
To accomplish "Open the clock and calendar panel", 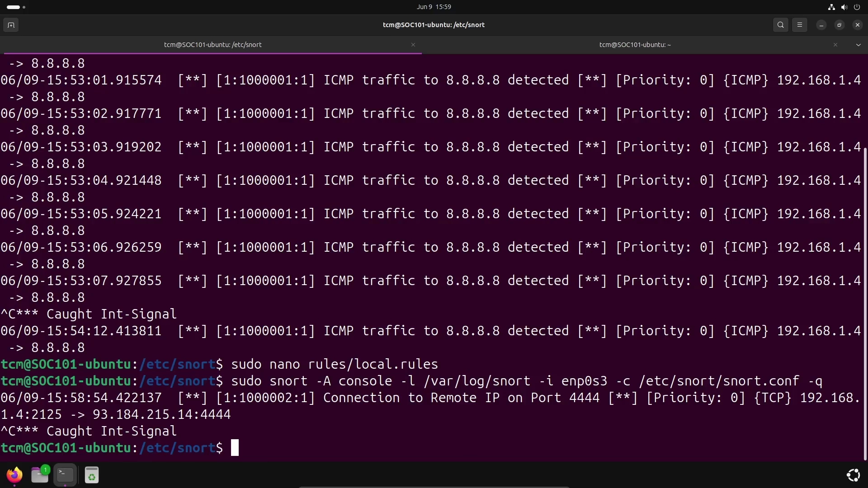I will [x=434, y=7].
